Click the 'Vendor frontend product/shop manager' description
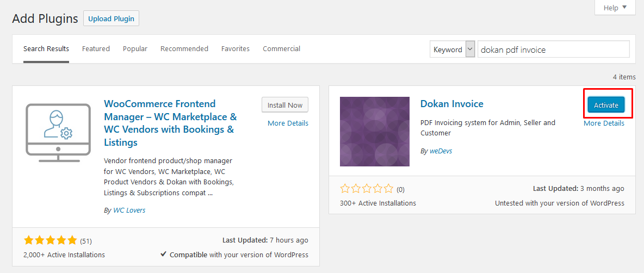Screen dimensions: 644x273 [169, 177]
